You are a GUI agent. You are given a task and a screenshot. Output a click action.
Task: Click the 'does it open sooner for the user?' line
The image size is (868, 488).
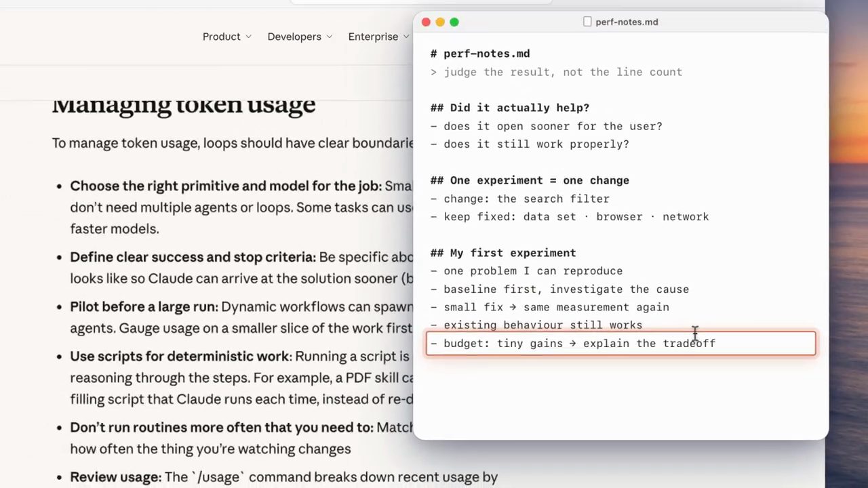tap(547, 126)
